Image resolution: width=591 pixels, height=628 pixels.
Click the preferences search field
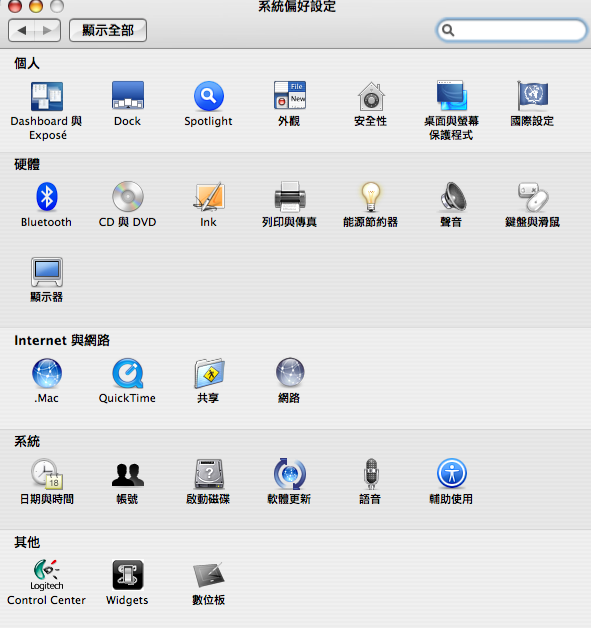[x=512, y=30]
